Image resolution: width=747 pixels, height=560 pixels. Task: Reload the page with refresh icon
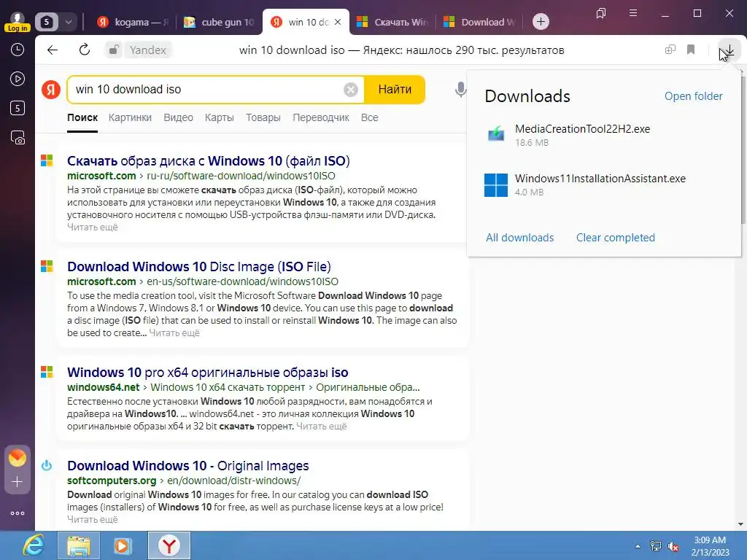click(85, 50)
